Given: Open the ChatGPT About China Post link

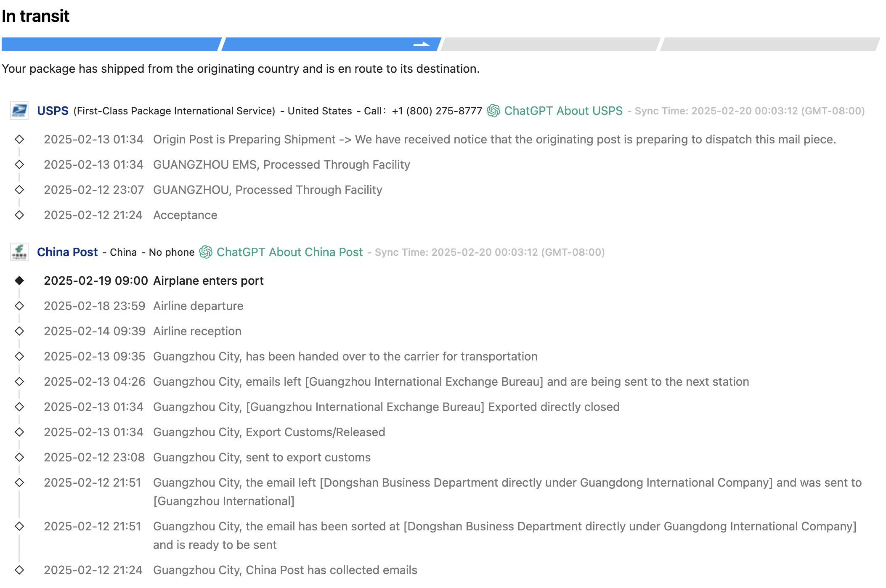Looking at the screenshot, I should pyautogui.click(x=289, y=252).
